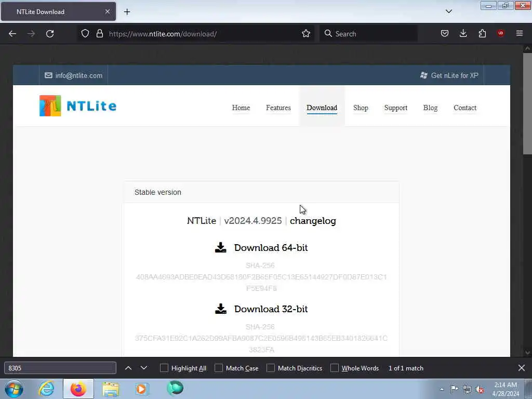Open the Features menu item
Screen dimensions: 532x399
point(278,108)
